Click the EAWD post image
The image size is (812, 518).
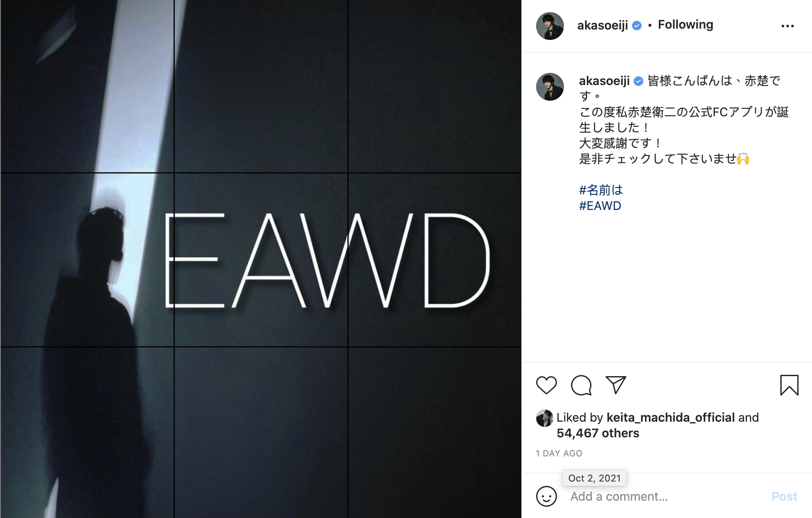(261, 259)
